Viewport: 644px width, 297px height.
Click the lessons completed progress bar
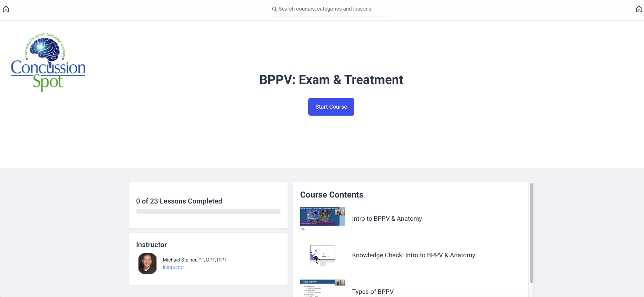[208, 212]
